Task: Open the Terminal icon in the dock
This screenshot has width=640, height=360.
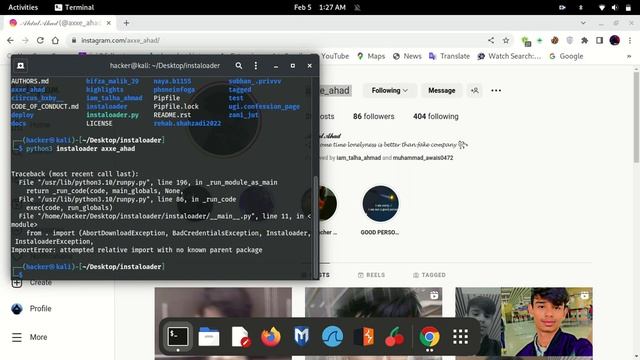Action: coord(178,337)
